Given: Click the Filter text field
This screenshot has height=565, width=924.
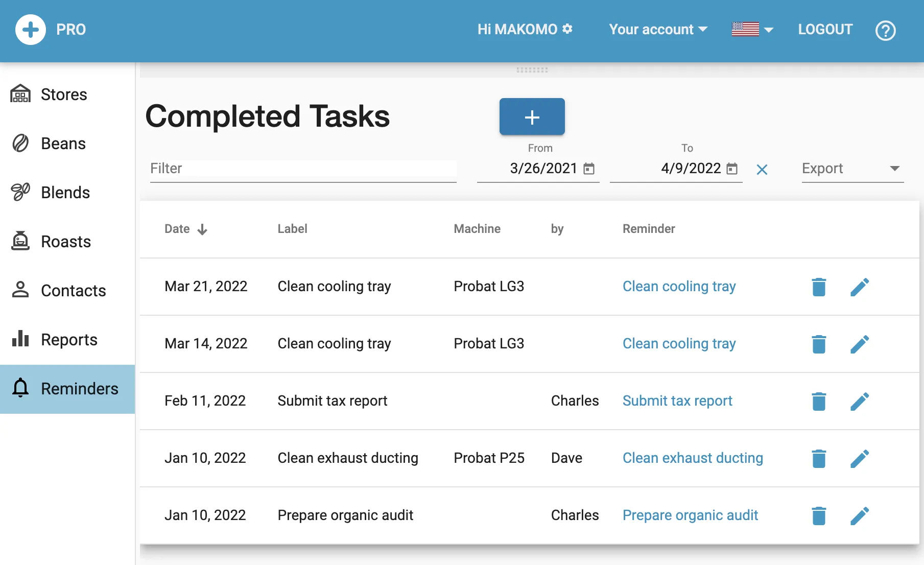Looking at the screenshot, I should point(303,169).
